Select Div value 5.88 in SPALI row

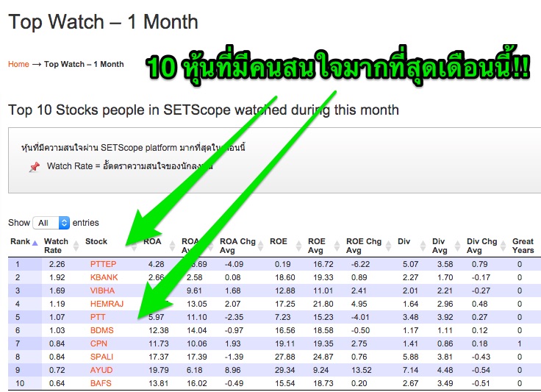click(x=411, y=357)
